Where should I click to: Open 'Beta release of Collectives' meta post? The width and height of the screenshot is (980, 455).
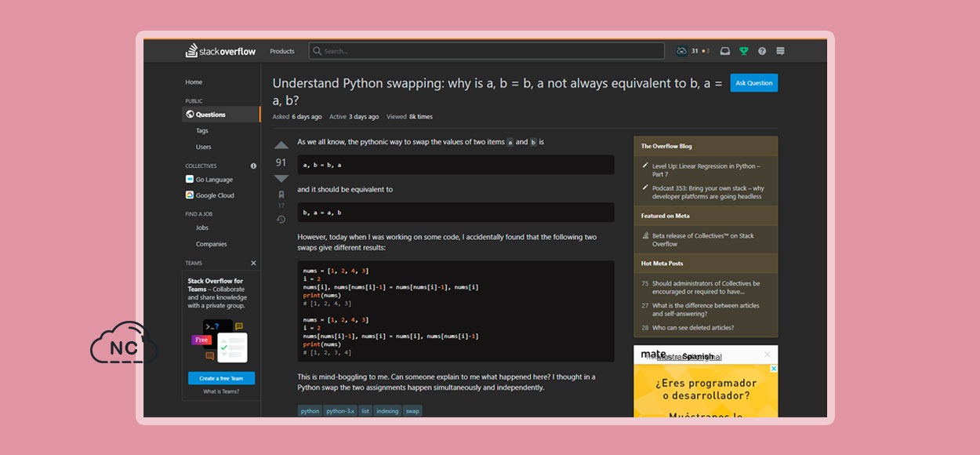point(703,239)
